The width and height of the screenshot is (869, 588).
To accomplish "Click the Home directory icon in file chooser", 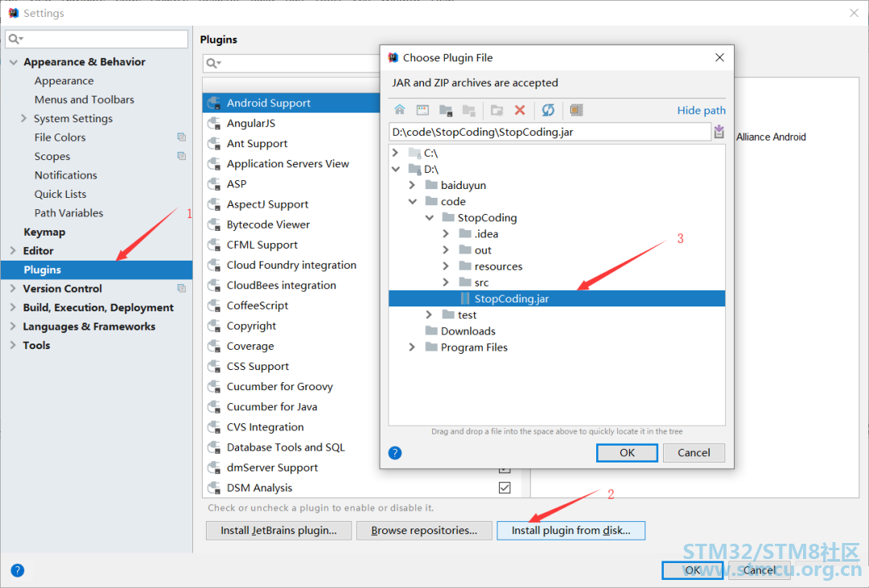I will click(x=400, y=110).
